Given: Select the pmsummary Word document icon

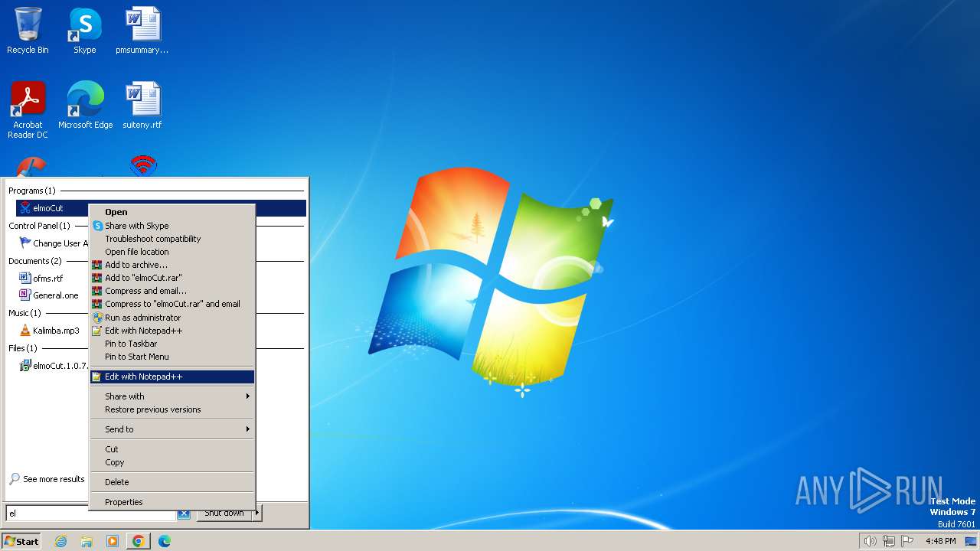Looking at the screenshot, I should (142, 31).
